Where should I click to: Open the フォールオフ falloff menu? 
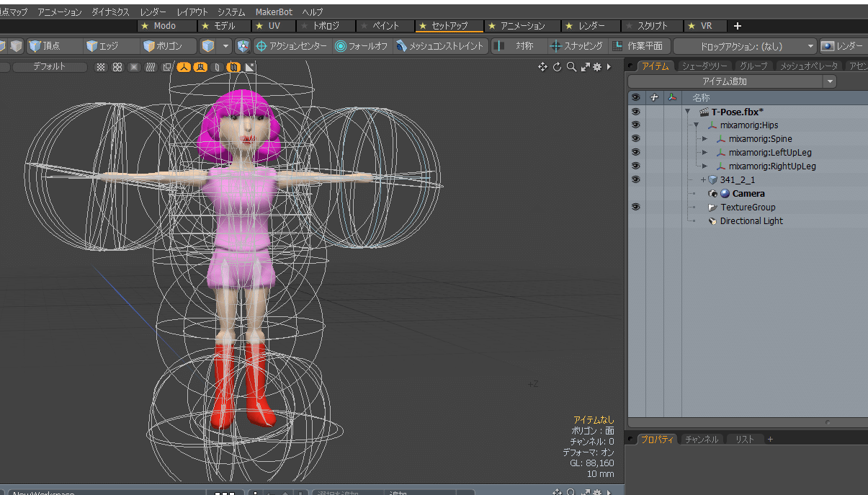click(x=362, y=46)
